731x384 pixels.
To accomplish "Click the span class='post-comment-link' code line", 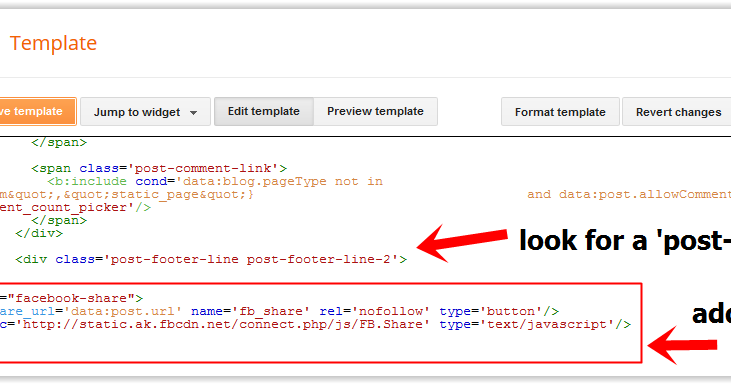I will pos(159,168).
